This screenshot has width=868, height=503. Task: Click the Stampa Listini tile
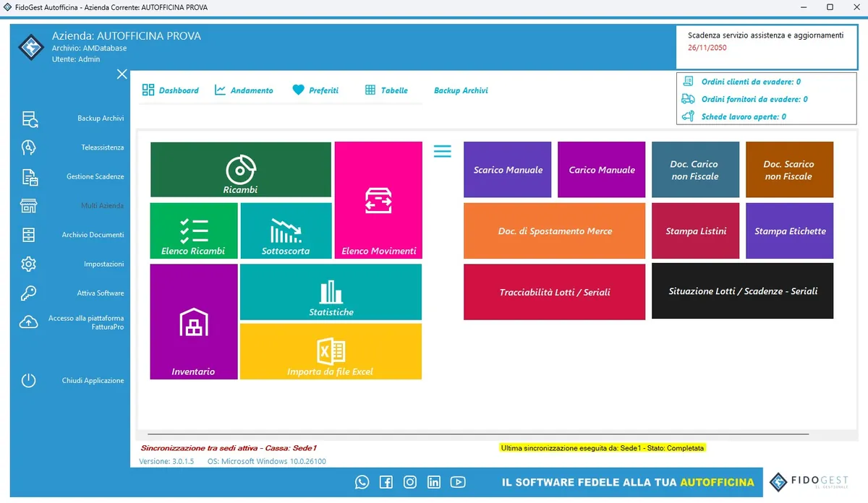[x=695, y=231]
